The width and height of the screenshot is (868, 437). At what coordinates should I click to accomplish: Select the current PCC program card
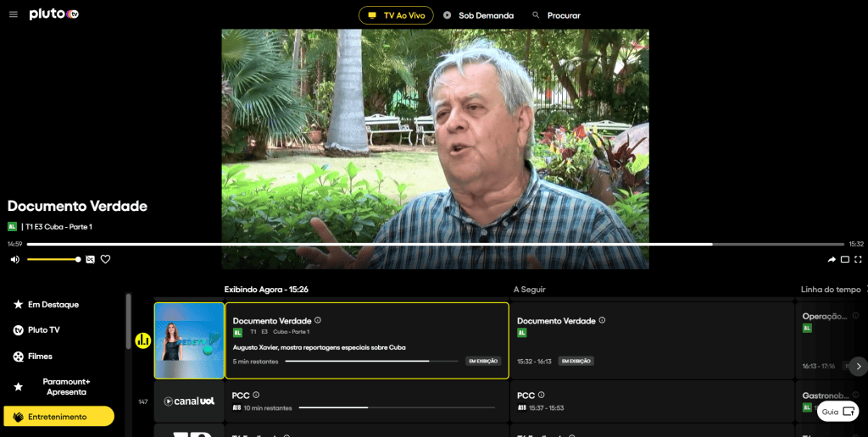click(x=367, y=401)
